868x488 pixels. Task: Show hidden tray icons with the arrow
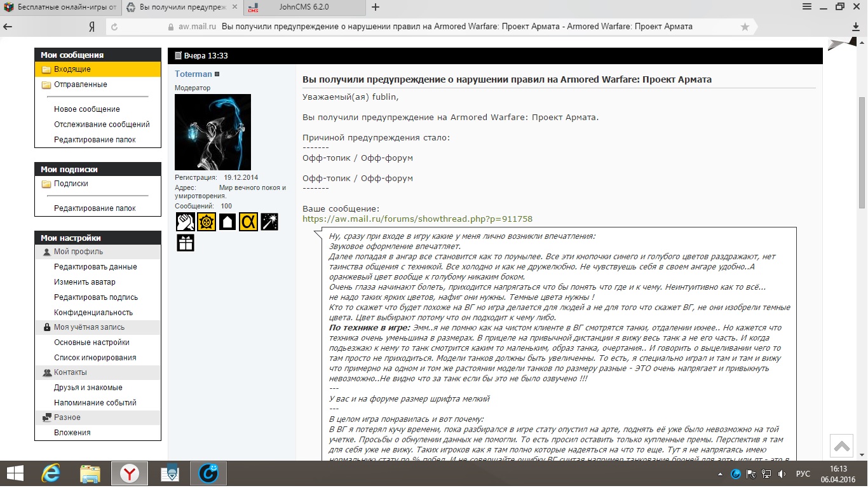click(x=720, y=474)
